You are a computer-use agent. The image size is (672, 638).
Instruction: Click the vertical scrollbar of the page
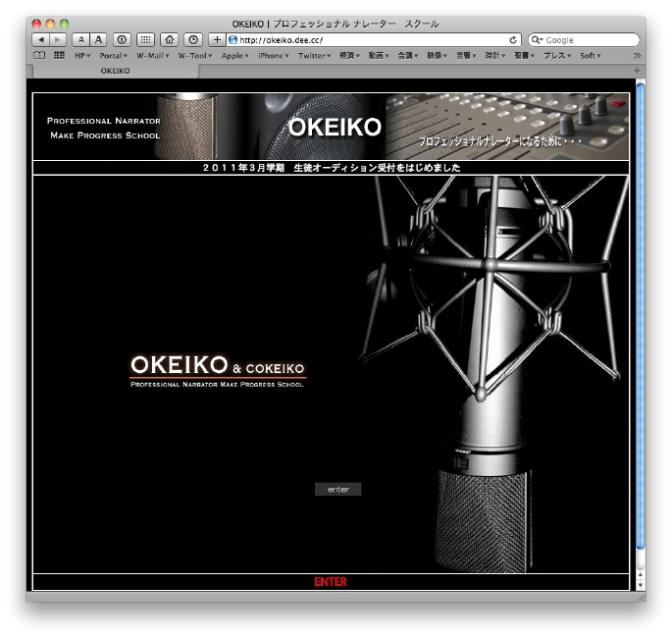[x=641, y=324]
